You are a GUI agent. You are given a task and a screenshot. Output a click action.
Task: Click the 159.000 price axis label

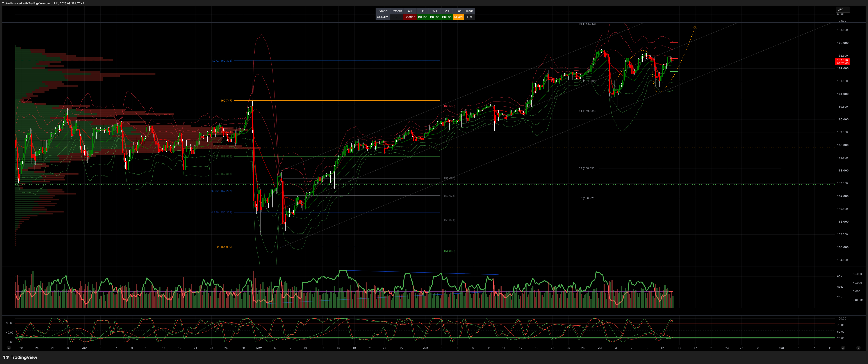click(x=843, y=145)
